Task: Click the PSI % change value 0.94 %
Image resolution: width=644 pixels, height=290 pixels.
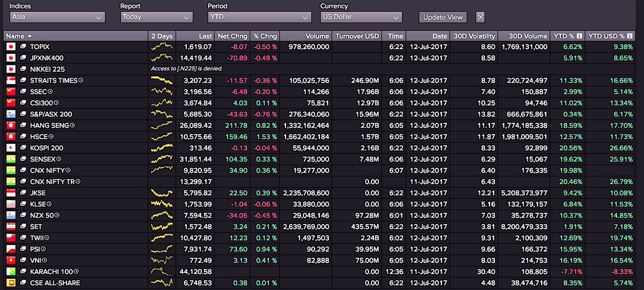Action: (x=267, y=249)
